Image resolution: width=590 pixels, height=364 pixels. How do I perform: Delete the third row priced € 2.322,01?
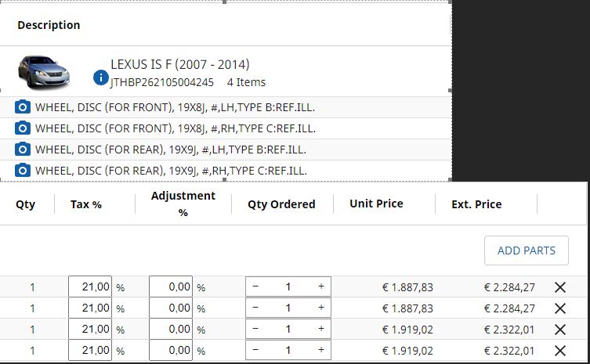559,330
